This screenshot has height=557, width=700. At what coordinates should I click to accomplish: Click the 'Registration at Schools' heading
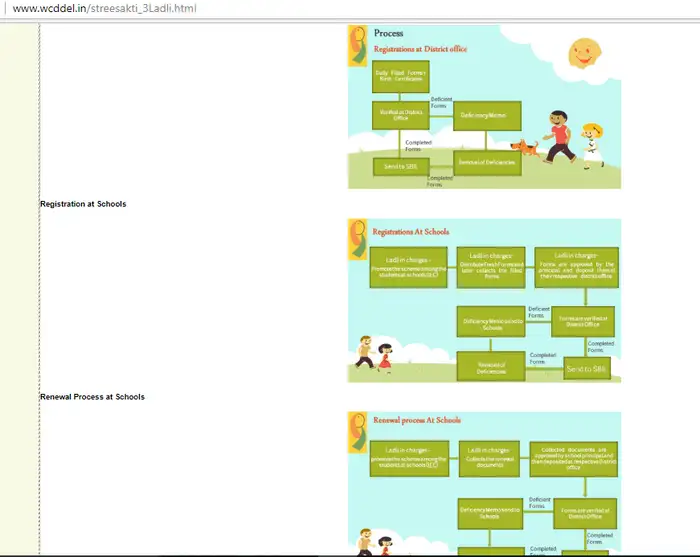[x=83, y=204]
